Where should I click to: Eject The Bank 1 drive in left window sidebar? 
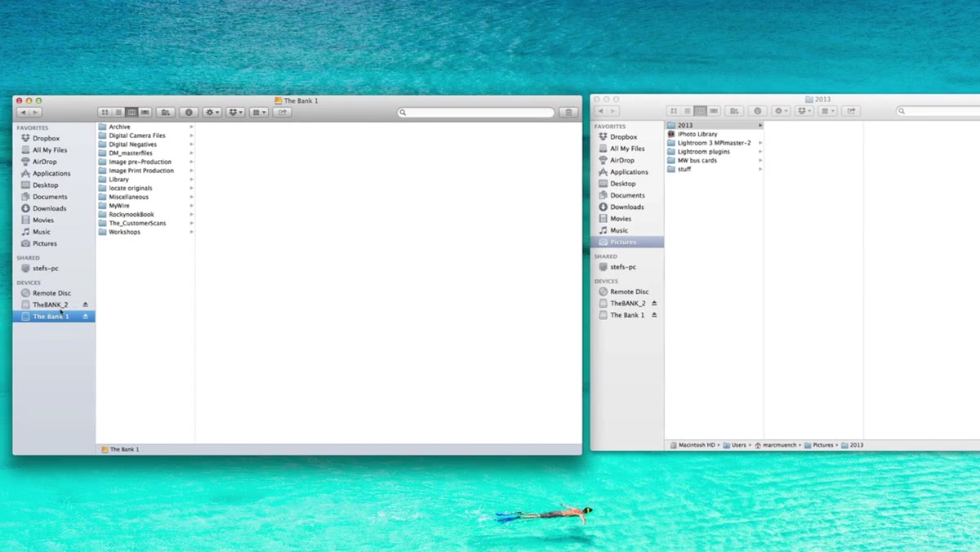pos(85,316)
